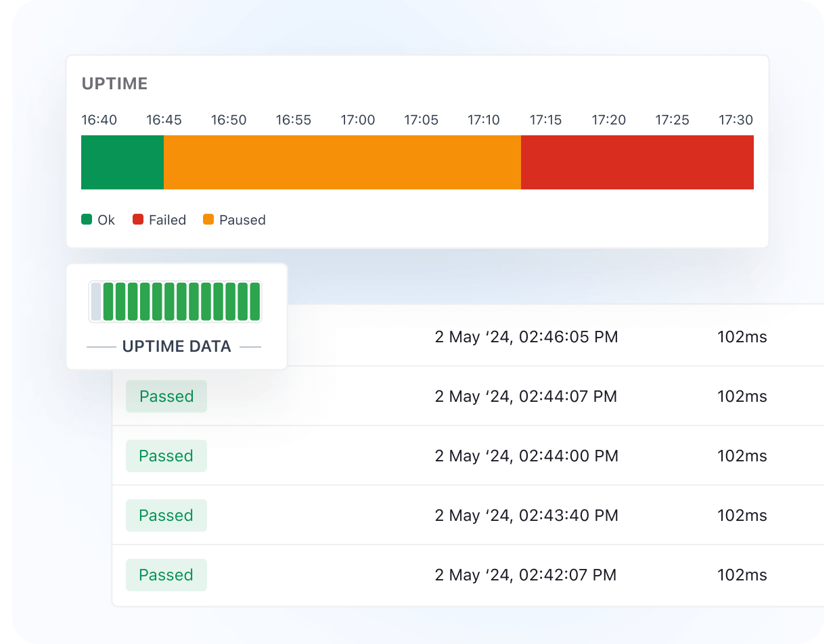This screenshot has height=644, width=835.
Task: Click the green Ok legend swatch
Action: point(87,219)
